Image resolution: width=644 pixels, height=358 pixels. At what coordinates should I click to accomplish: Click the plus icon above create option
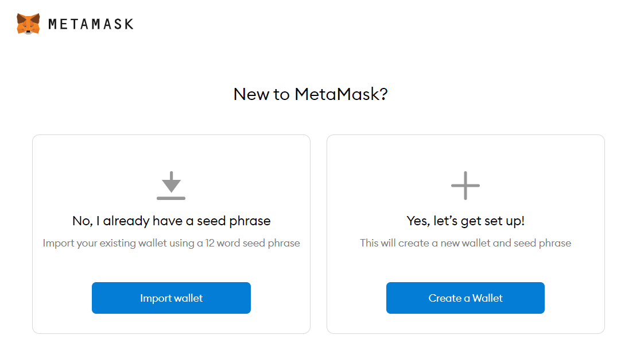pyautogui.click(x=465, y=185)
